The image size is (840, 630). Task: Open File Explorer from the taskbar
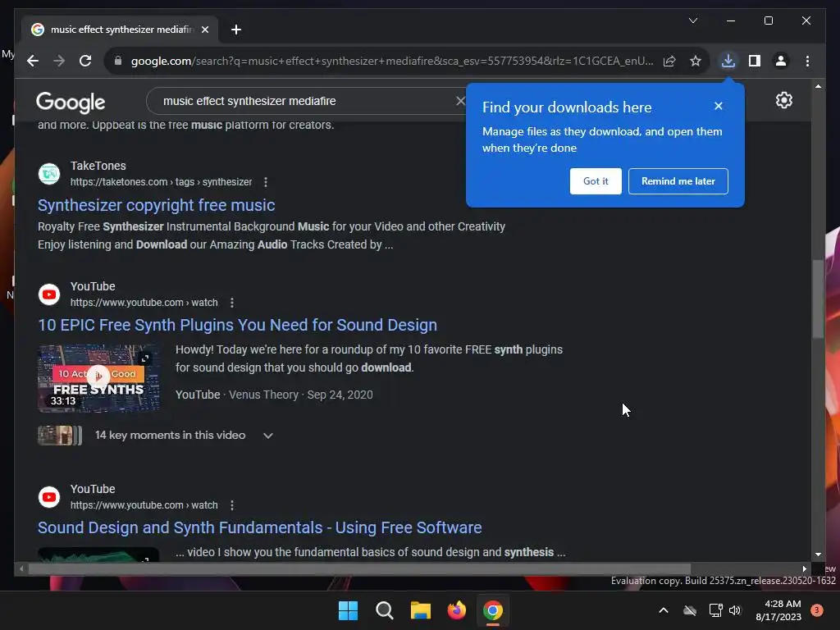pyautogui.click(x=421, y=610)
